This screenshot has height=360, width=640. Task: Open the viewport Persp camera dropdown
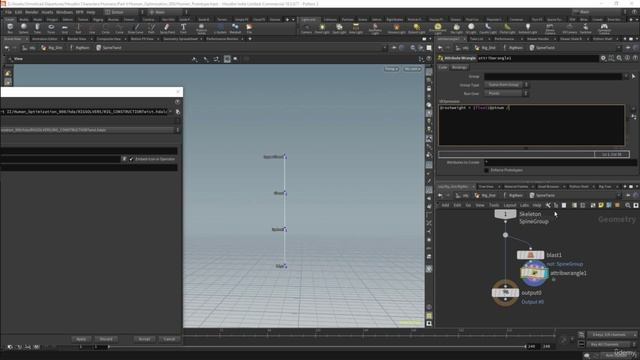coord(391,69)
